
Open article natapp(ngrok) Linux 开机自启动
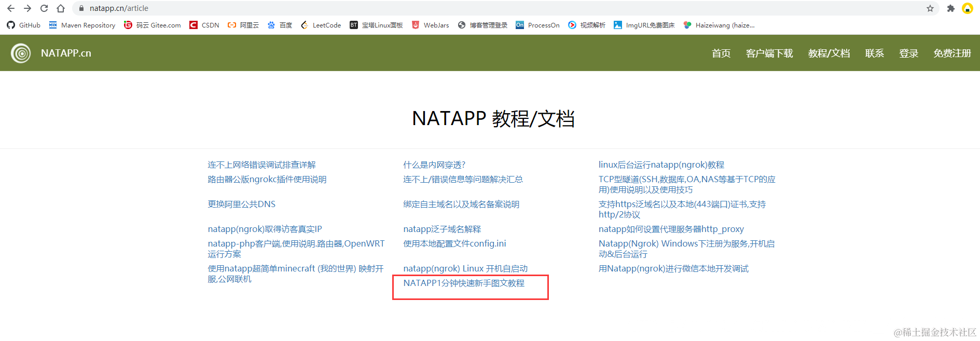(465, 268)
